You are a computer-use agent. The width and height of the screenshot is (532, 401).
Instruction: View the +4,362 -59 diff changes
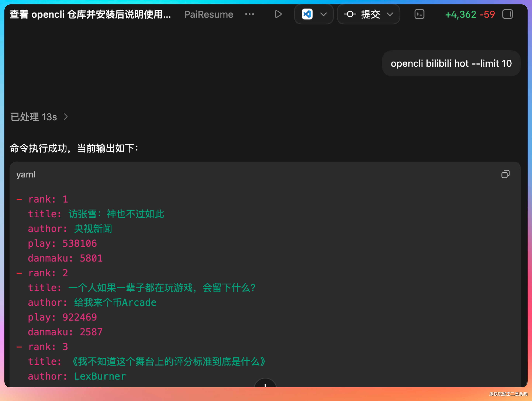470,14
